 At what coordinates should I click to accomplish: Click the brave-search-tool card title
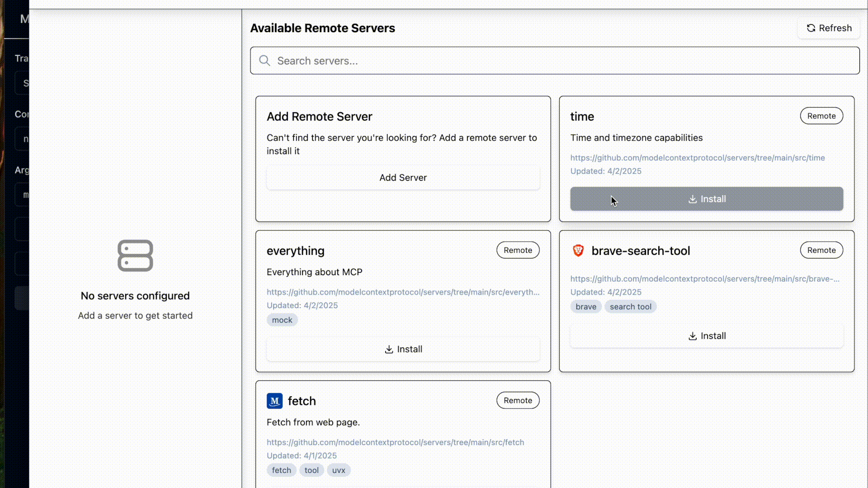click(x=641, y=251)
